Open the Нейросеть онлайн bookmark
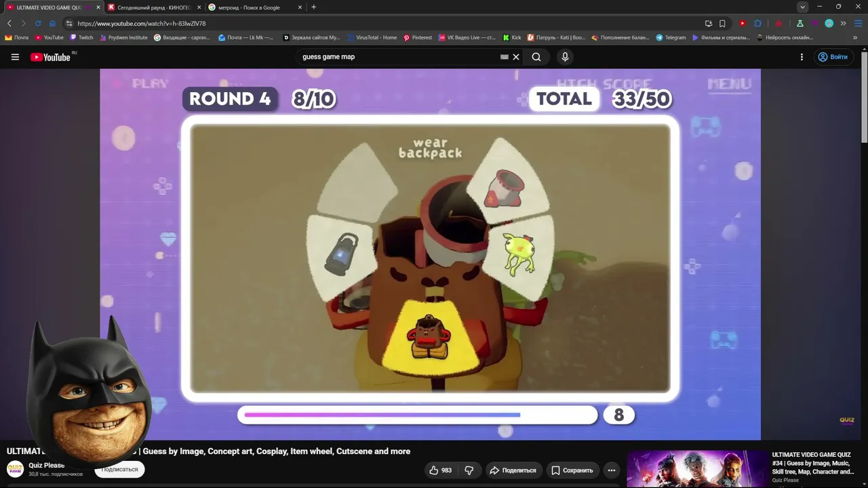 click(785, 38)
